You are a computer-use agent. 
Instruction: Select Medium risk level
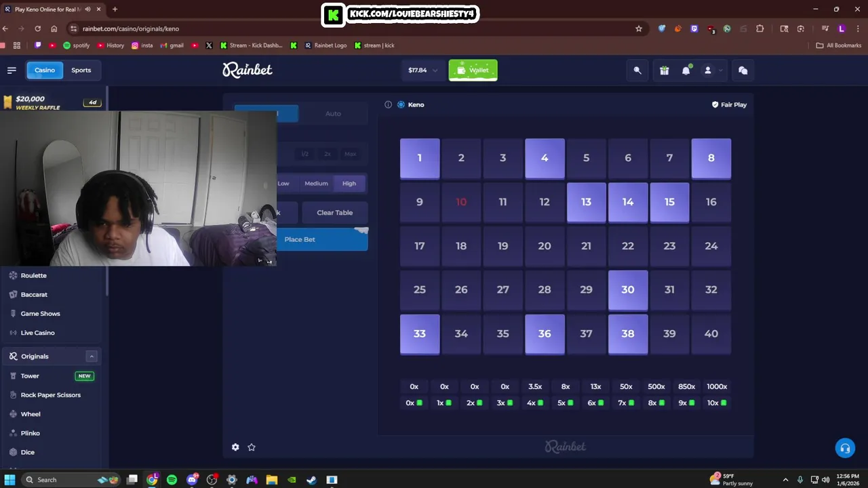[x=316, y=184]
